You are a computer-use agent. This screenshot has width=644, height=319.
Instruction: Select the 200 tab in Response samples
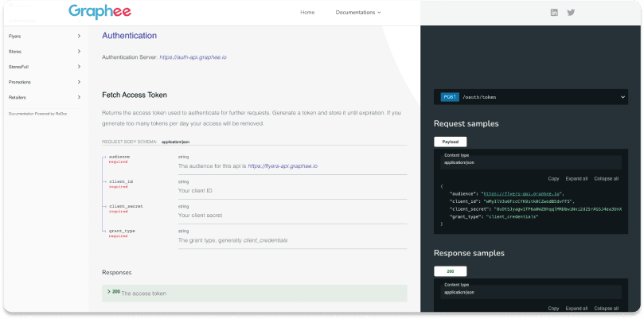[450, 271]
